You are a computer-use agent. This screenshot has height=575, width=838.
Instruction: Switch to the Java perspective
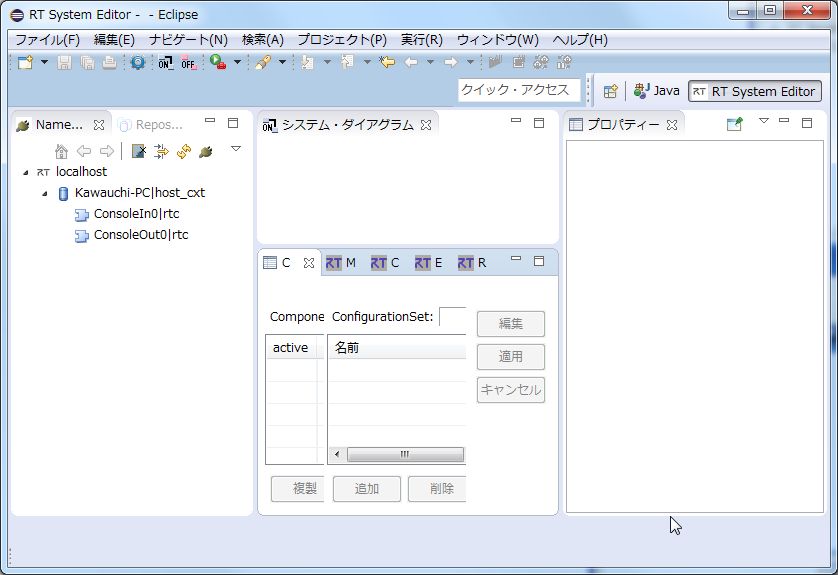(x=656, y=91)
